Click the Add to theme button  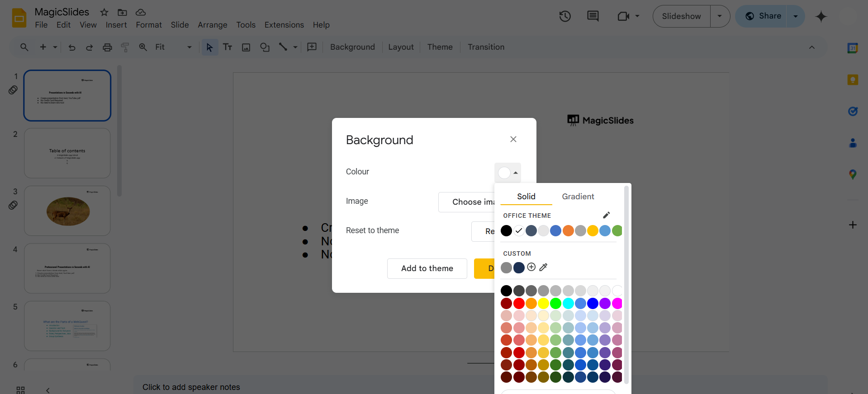427,268
